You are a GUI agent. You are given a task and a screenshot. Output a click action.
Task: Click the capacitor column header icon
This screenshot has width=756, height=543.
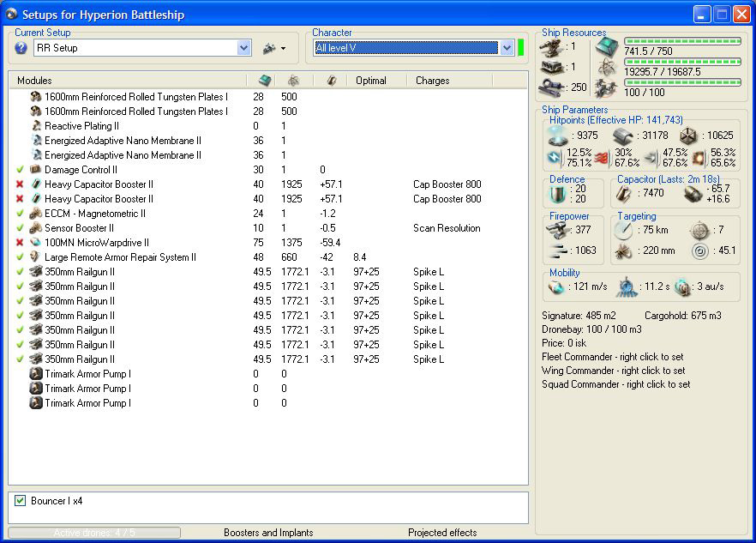331,81
